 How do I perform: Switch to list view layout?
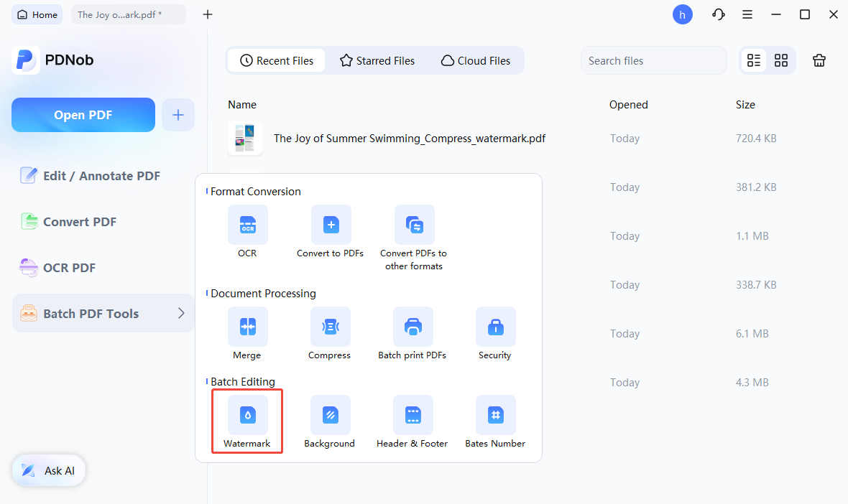coord(754,61)
